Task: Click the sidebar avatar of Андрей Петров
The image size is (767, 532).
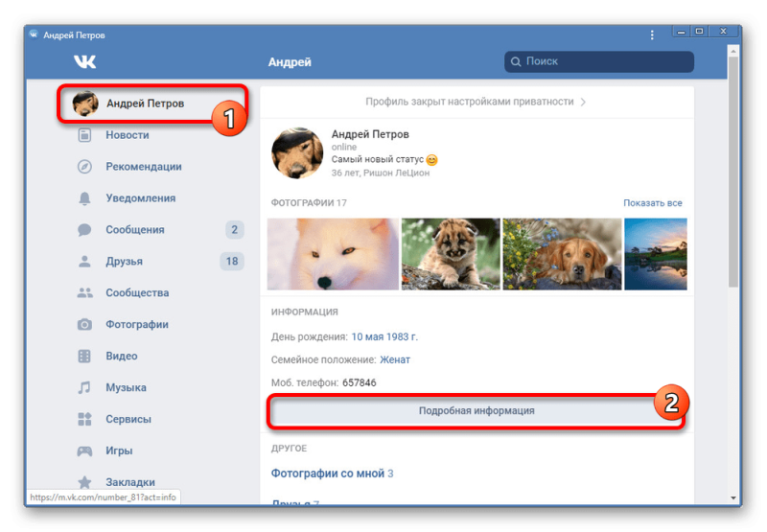Action: pos(85,104)
